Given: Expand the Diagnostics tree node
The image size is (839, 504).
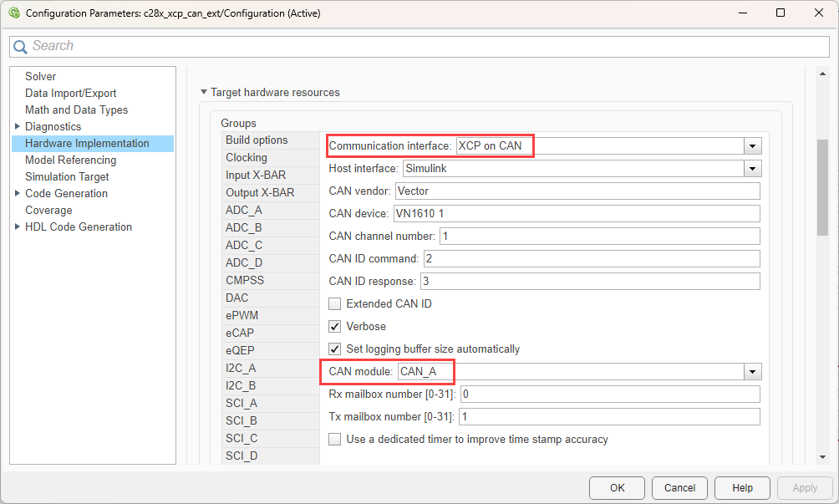Looking at the screenshot, I should [x=18, y=126].
